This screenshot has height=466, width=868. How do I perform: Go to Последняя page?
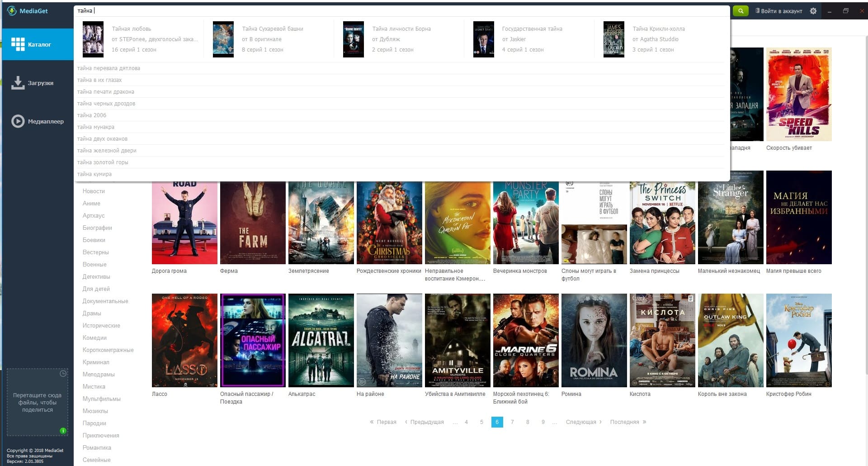(x=628, y=422)
